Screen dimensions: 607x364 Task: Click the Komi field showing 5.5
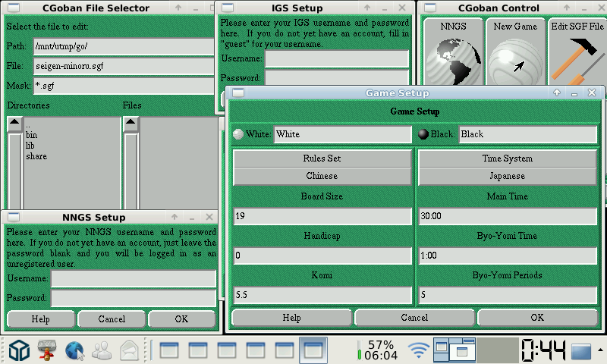tap(322, 295)
